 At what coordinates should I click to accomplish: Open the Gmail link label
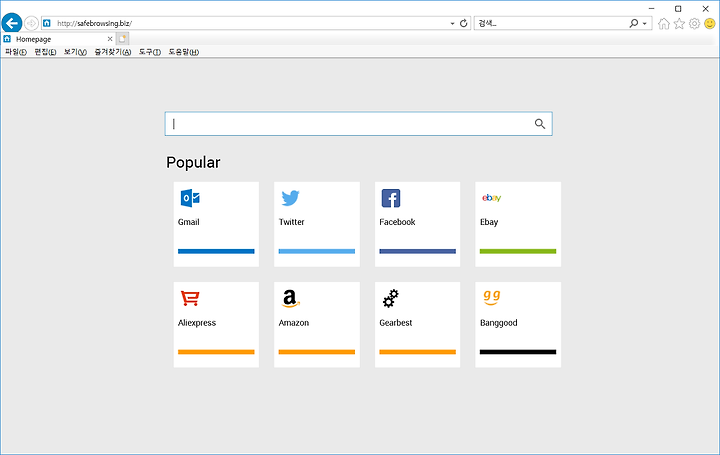189,222
